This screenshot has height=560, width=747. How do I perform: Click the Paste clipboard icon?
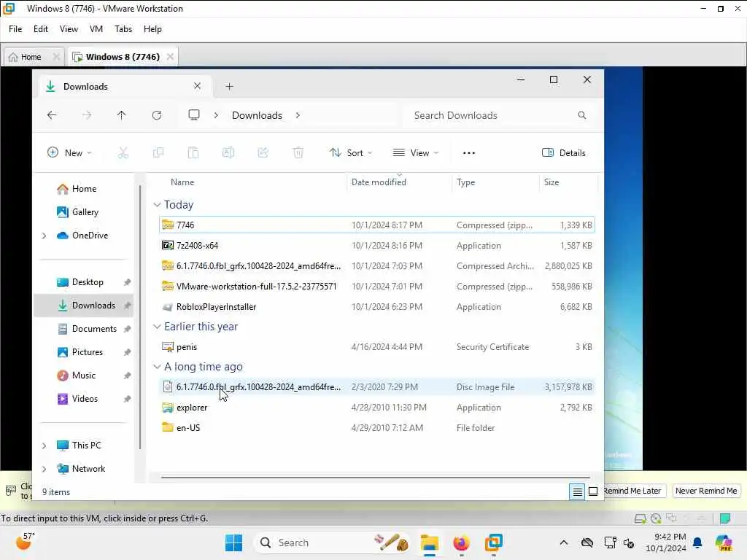(x=193, y=153)
